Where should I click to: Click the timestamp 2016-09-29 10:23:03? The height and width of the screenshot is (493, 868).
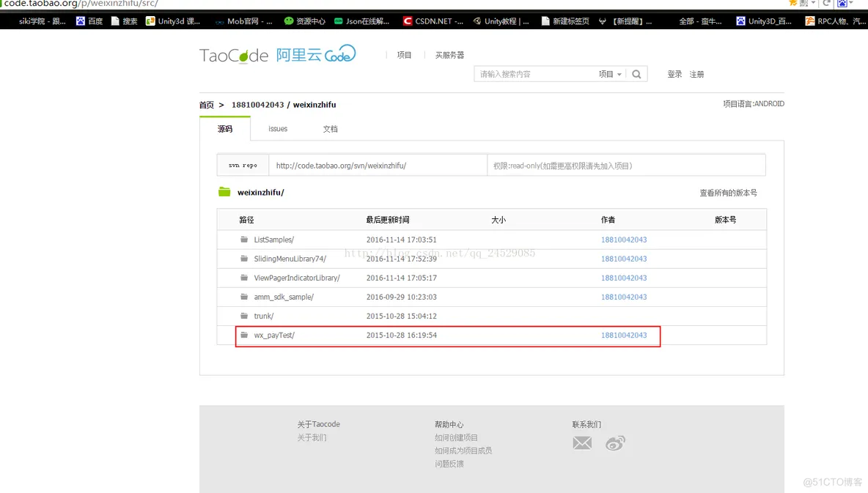coord(401,297)
